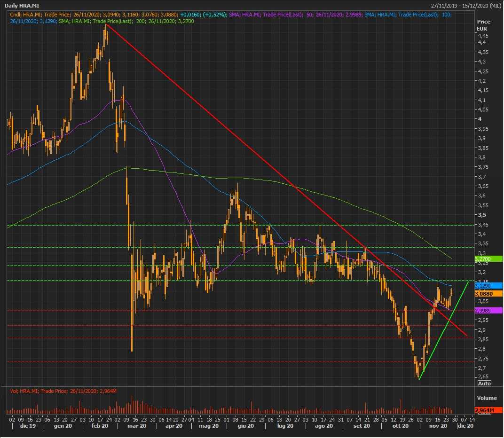Click the orange 3,0880 last price tag
Image resolution: width=504 pixels, height=438 pixels.
(488, 293)
